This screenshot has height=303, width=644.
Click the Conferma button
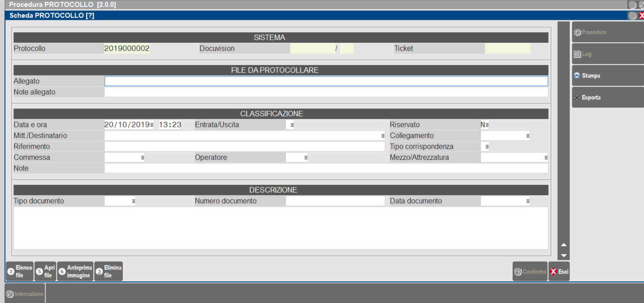[530, 271]
